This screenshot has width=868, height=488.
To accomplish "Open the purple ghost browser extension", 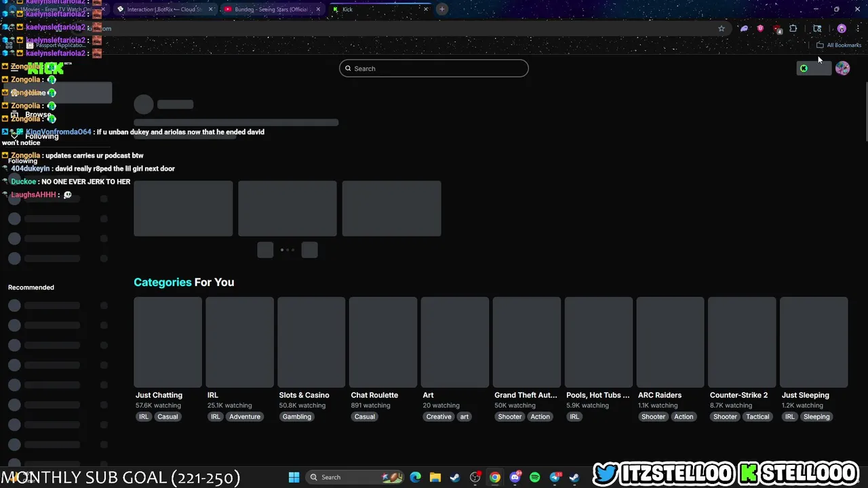I will click(x=744, y=28).
